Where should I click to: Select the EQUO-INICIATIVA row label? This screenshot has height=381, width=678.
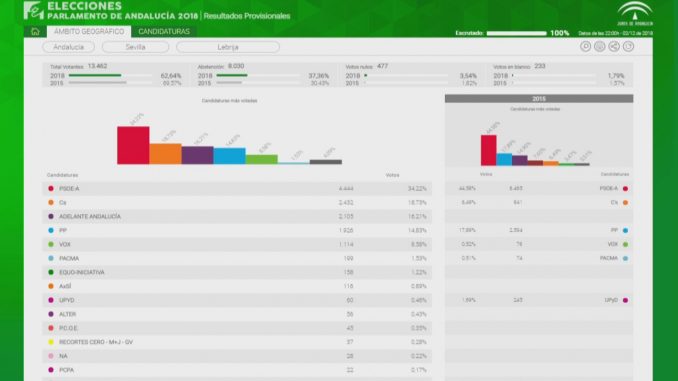click(82, 272)
